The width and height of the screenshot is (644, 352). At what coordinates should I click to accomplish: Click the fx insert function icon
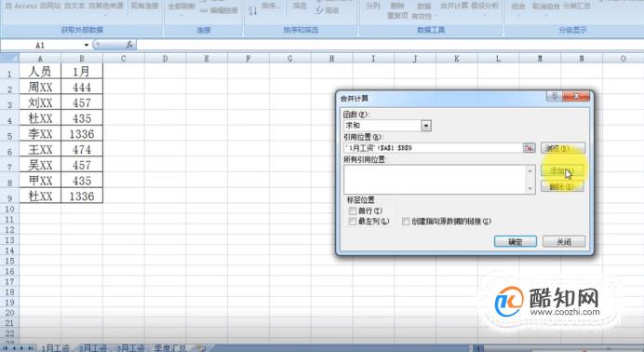tap(129, 45)
